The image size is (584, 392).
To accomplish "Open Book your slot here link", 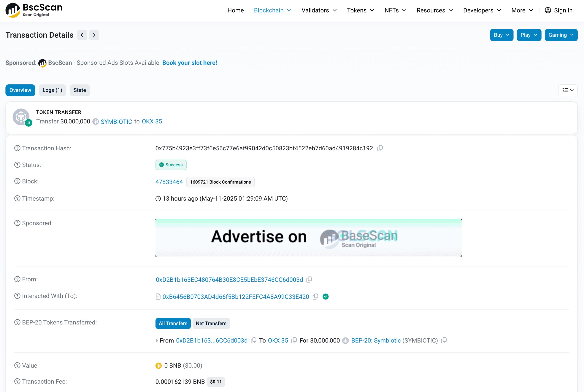I will point(190,63).
